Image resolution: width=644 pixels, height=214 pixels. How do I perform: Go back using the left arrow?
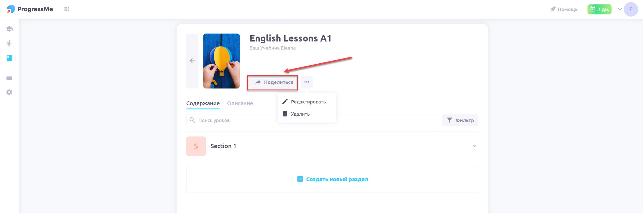[192, 61]
